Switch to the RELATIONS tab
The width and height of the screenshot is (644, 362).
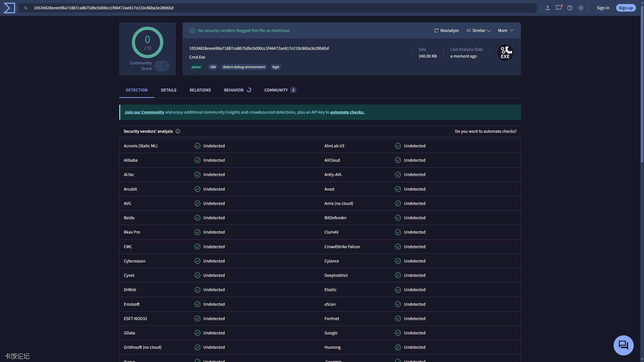point(200,90)
